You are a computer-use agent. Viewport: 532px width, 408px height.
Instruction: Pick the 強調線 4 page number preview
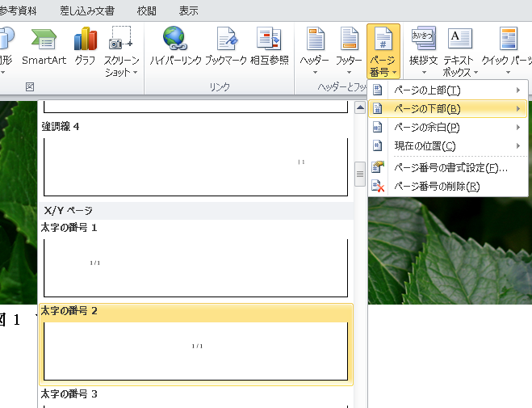tap(196, 166)
